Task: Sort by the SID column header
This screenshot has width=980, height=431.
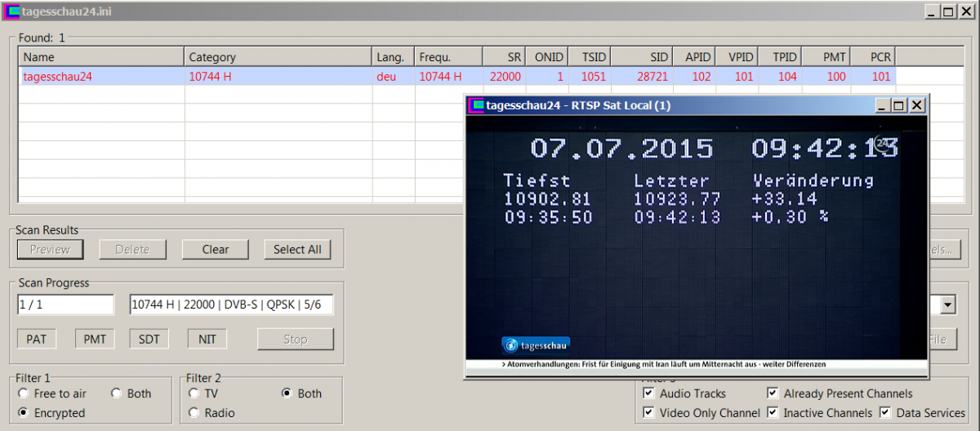Action: [642, 57]
